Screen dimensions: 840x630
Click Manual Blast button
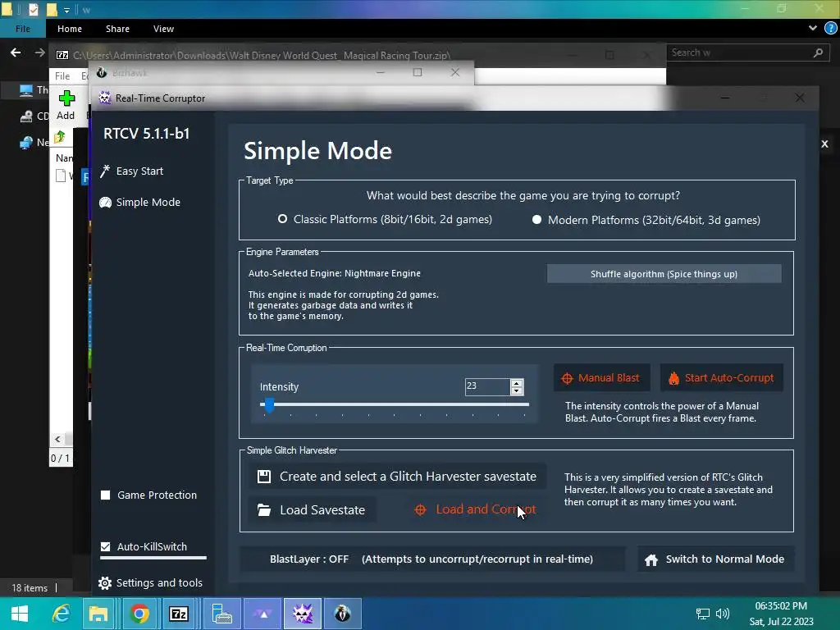pos(601,377)
